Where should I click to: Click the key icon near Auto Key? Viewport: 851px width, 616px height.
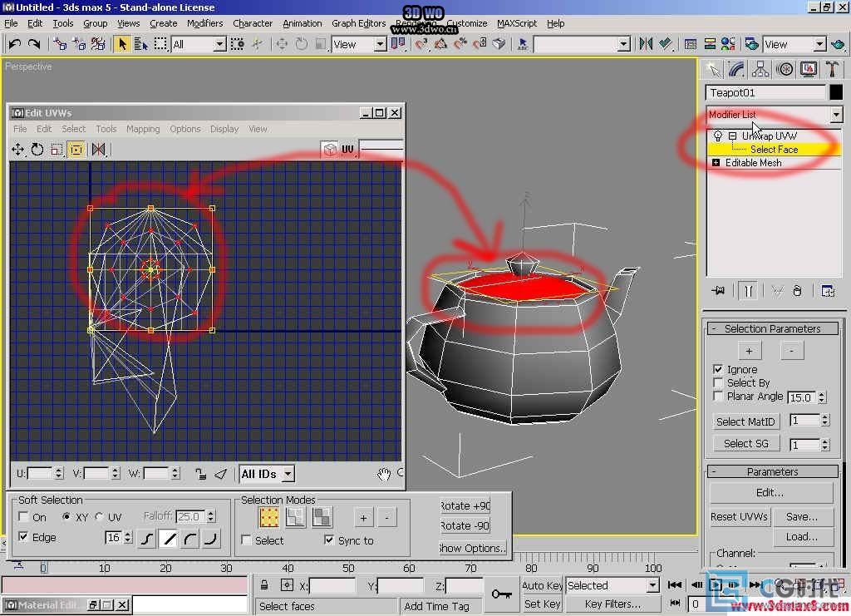(501, 594)
